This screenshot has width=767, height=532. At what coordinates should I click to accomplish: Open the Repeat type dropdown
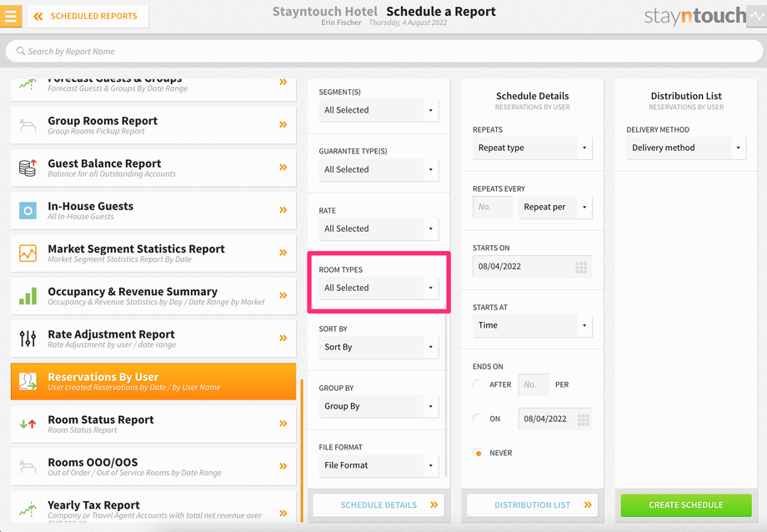coord(532,148)
